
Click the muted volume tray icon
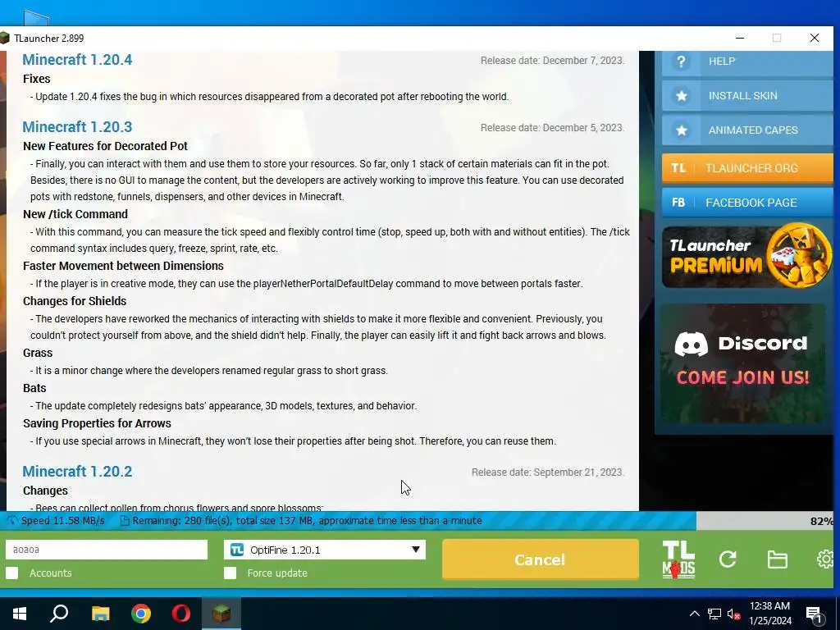pyautogui.click(x=733, y=614)
